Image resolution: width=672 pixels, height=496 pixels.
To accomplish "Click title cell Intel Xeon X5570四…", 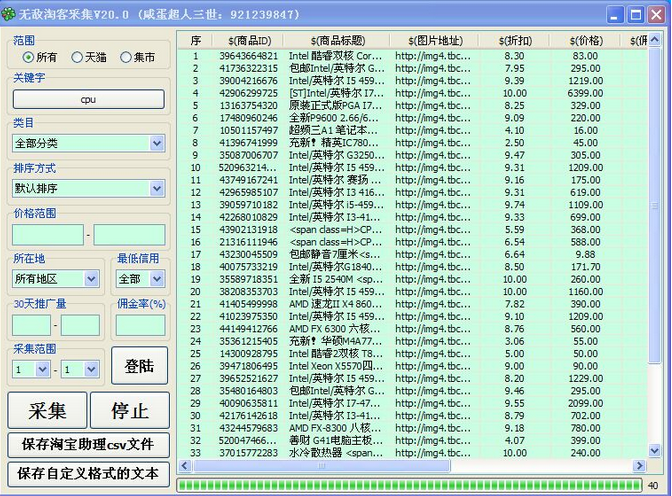I will coord(336,367).
